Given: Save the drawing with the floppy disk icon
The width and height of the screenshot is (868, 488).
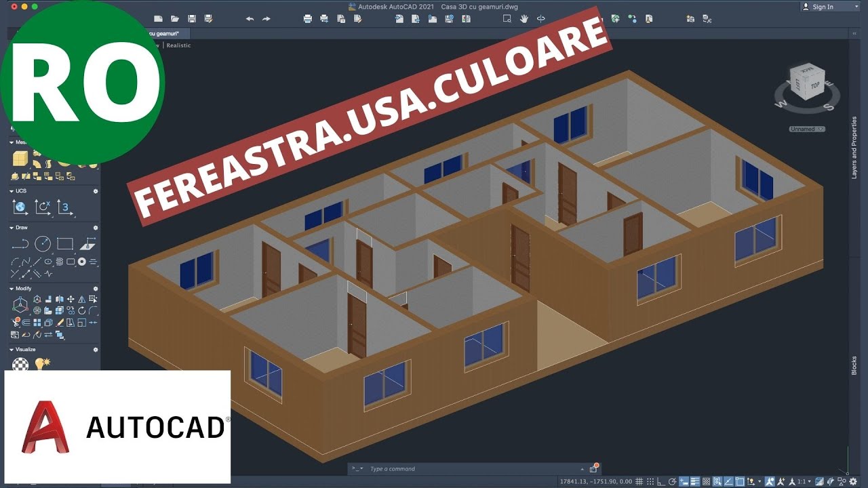Looking at the screenshot, I should 192,19.
